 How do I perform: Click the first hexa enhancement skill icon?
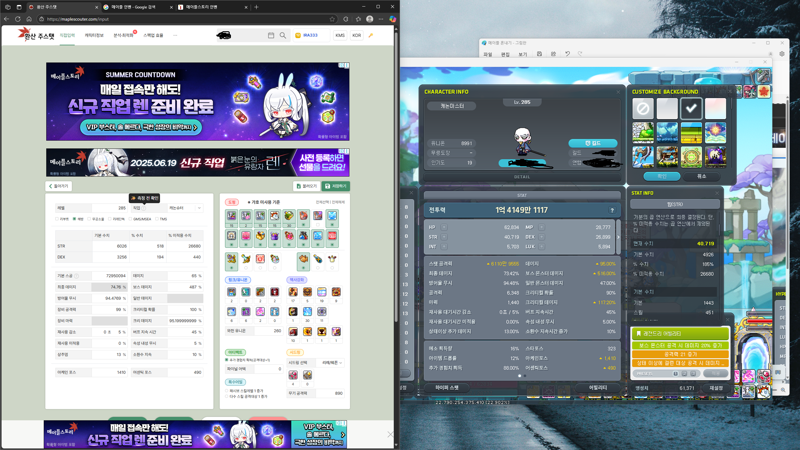coord(293,292)
